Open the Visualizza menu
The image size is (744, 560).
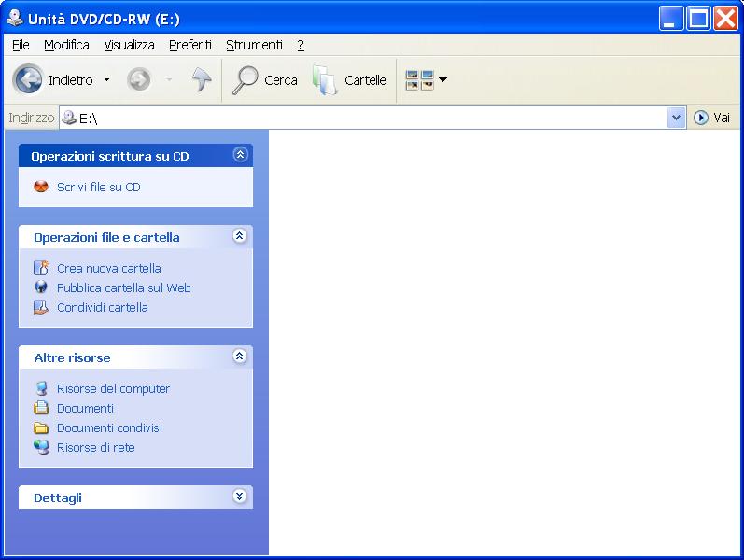tap(129, 45)
